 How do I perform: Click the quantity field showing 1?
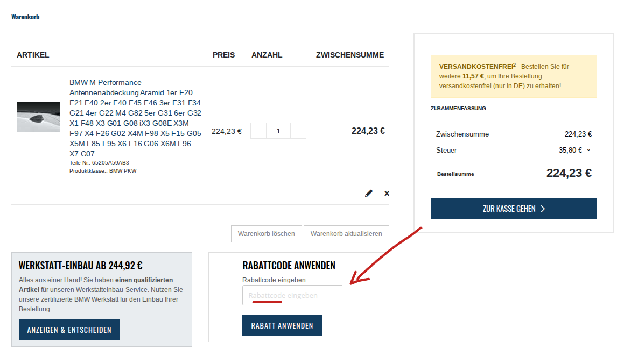[278, 131]
